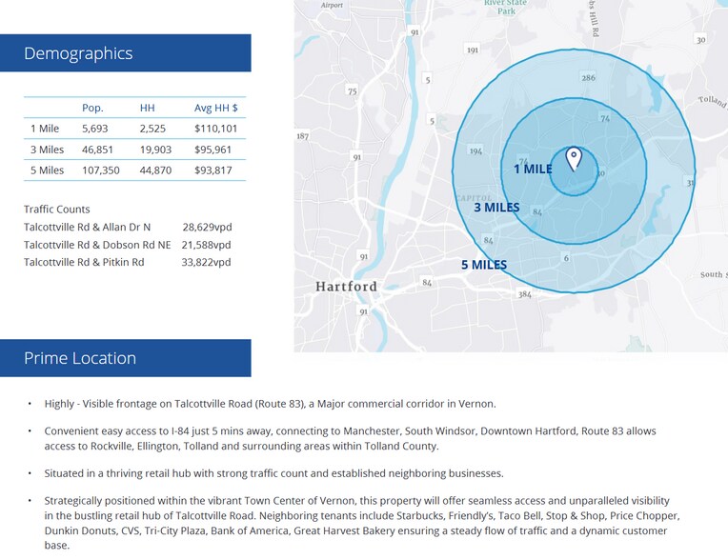Click the Route 286 shield on map
Screen dimensions: 728x560
pos(588,78)
